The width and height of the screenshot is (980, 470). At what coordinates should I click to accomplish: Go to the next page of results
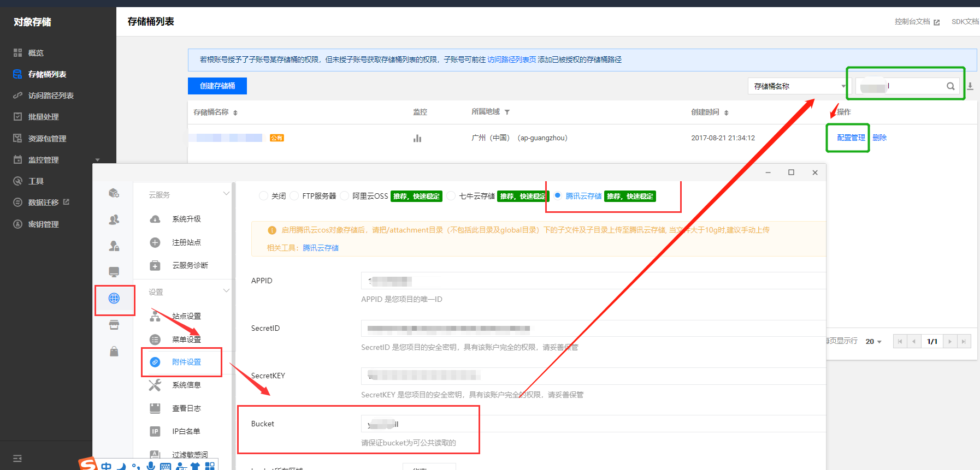click(950, 341)
